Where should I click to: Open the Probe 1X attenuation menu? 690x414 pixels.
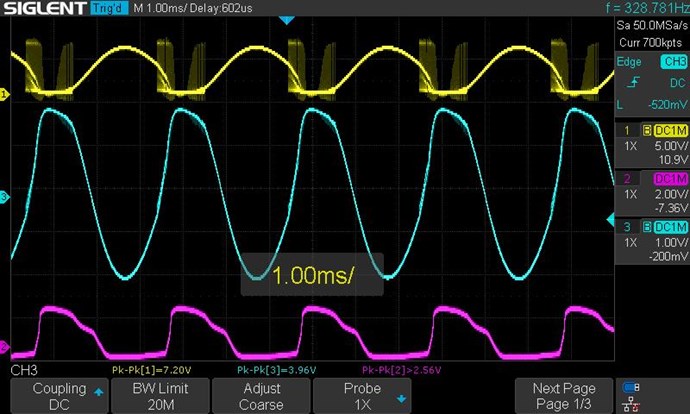click(362, 396)
